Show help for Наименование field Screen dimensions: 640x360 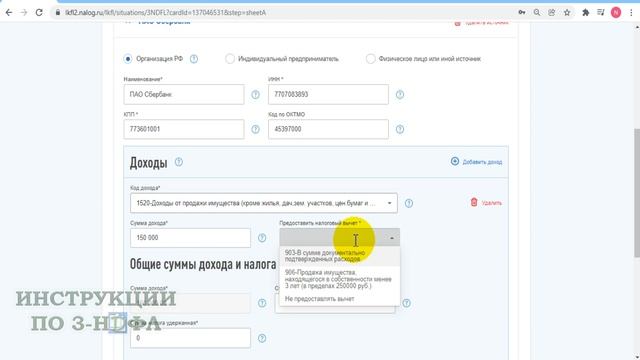pyautogui.click(x=255, y=95)
